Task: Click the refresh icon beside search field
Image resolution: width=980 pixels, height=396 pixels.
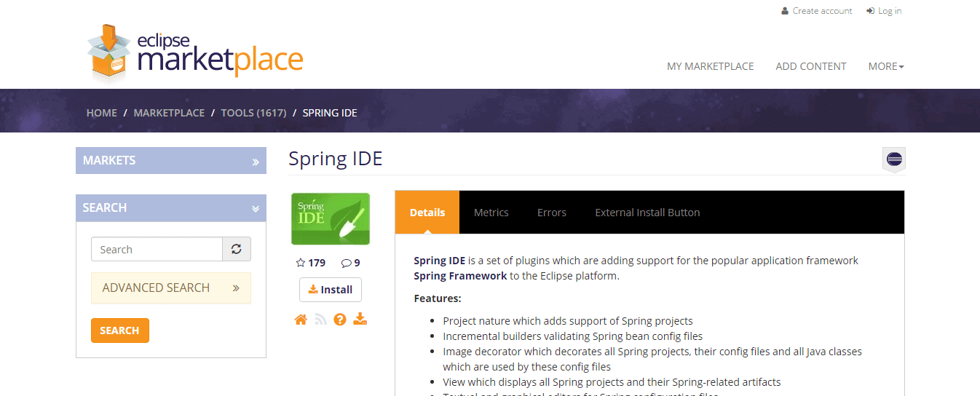Action: (x=237, y=249)
